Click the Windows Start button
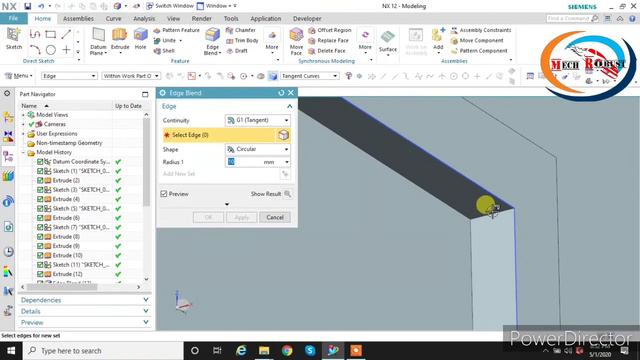This screenshot has width=640, height=360. 11,351
